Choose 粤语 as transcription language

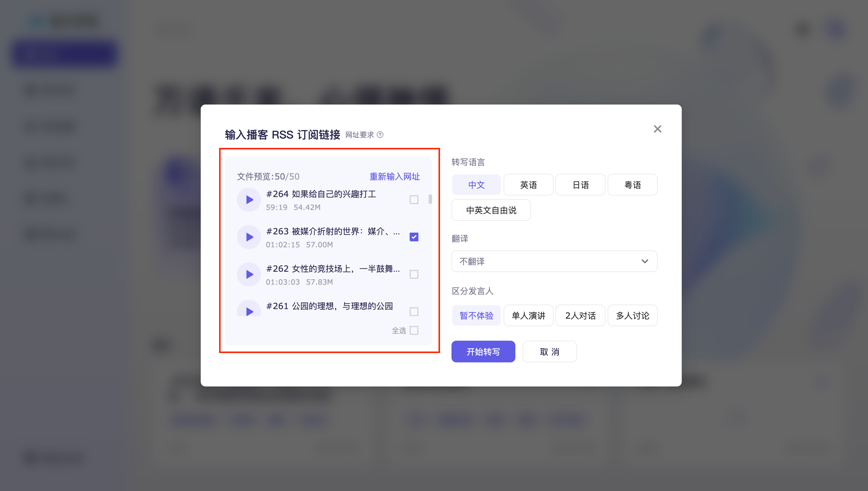[632, 184]
